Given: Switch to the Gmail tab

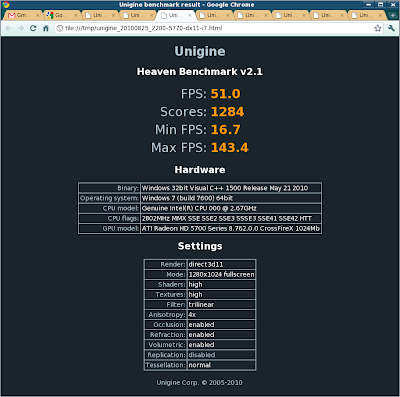Looking at the screenshot, I should [22, 15].
